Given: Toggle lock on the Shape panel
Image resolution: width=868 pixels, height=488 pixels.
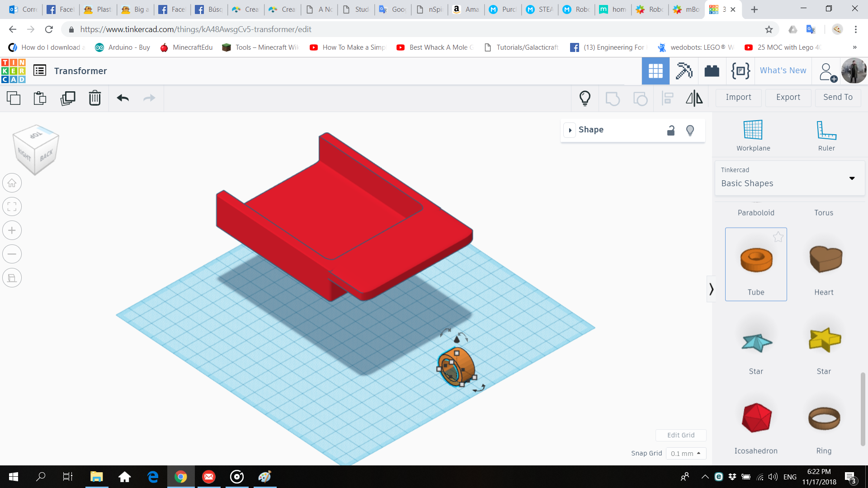Looking at the screenshot, I should (671, 131).
